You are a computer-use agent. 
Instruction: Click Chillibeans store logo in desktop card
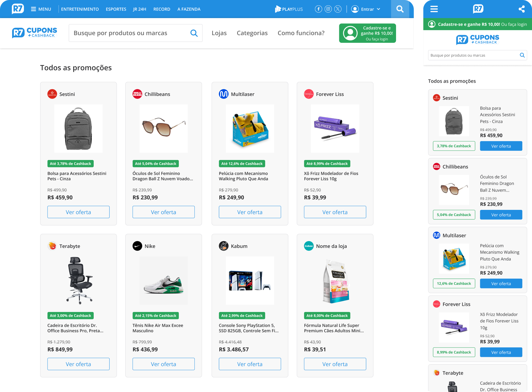point(137,94)
